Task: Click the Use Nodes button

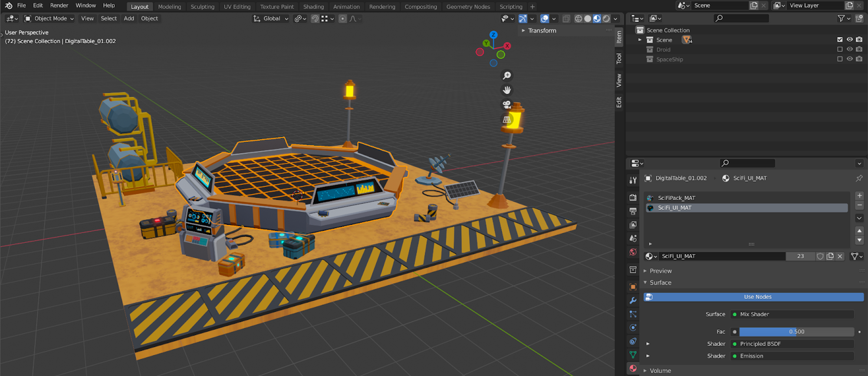Action: click(757, 297)
